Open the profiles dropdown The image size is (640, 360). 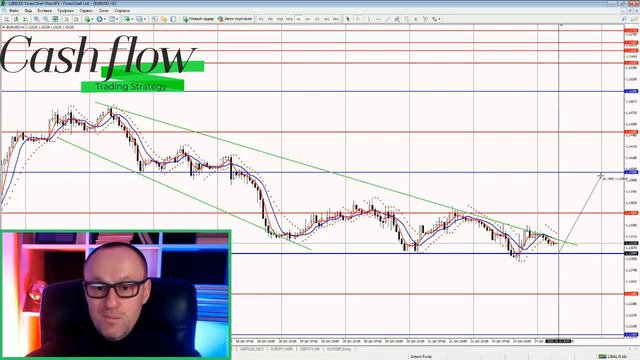pos(141,19)
